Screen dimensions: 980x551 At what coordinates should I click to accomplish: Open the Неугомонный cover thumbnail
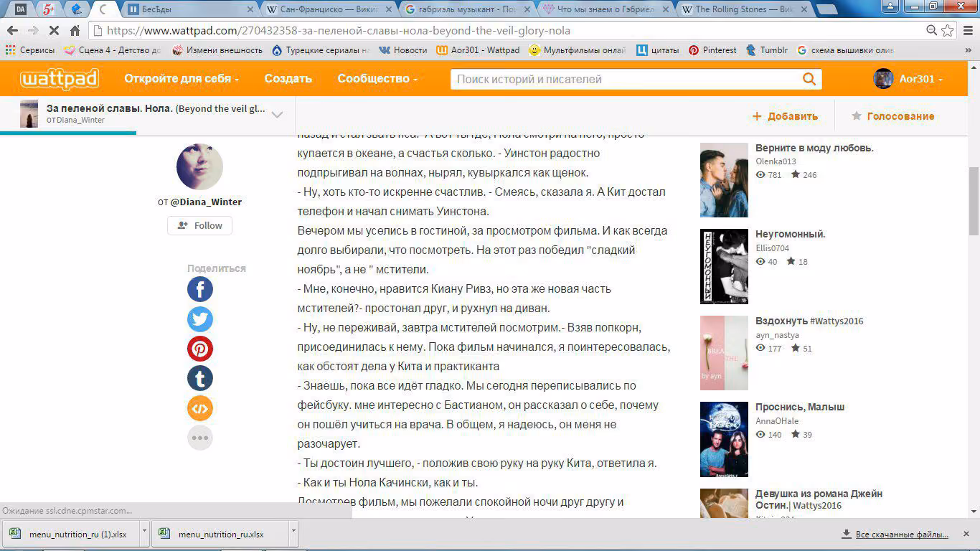pos(724,266)
